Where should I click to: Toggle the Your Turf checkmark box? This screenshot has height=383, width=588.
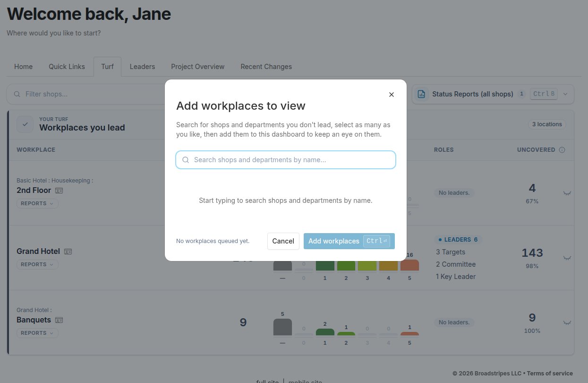pyautogui.click(x=25, y=124)
